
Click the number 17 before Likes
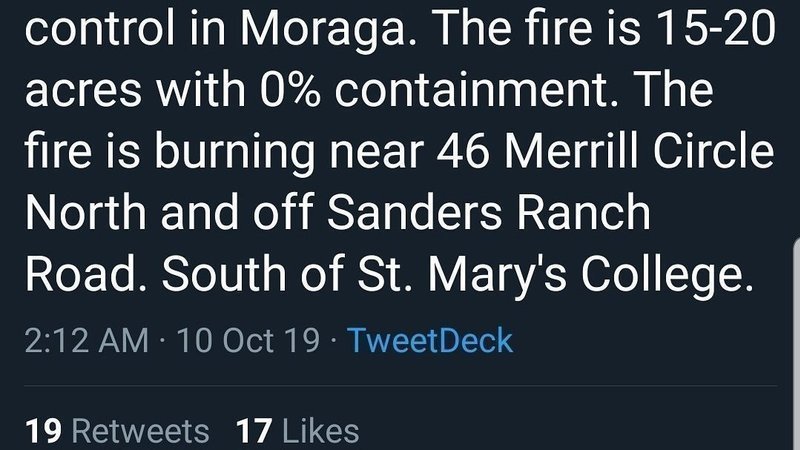pyautogui.click(x=255, y=431)
